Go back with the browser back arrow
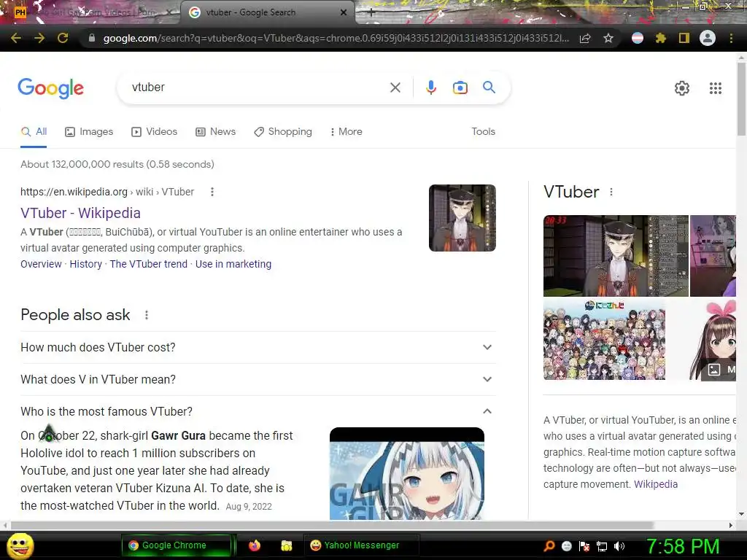Image resolution: width=747 pixels, height=560 pixels. click(16, 38)
